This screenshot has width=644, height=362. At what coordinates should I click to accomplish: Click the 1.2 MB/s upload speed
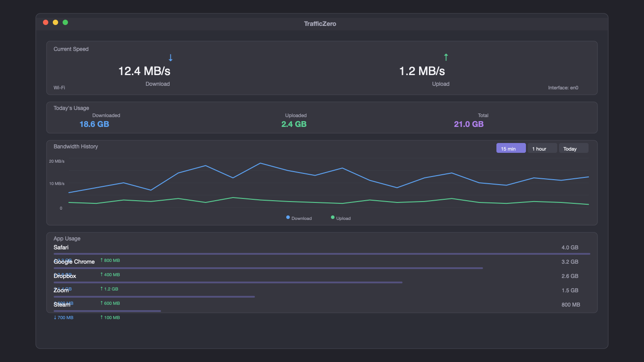422,71
